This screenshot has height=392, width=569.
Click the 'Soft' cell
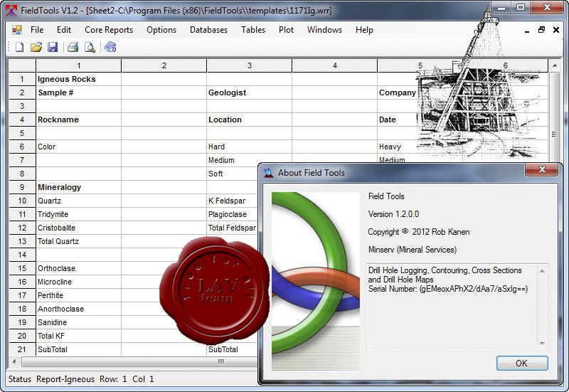click(x=233, y=174)
